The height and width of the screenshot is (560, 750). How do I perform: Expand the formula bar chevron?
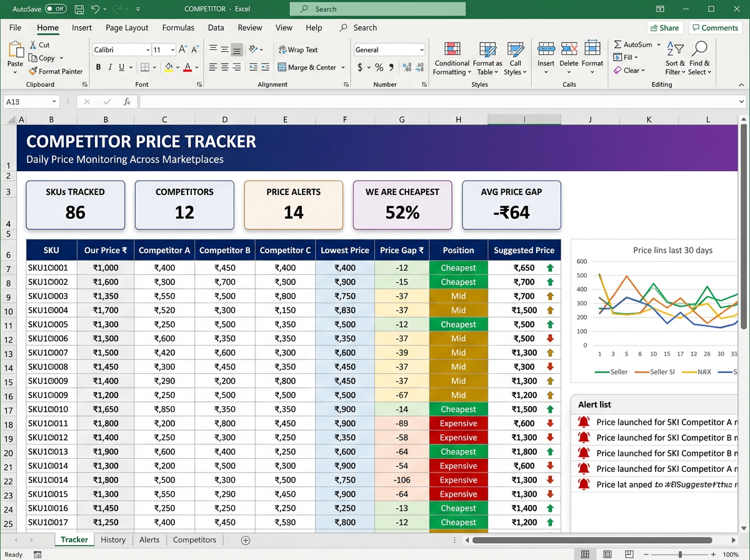742,102
